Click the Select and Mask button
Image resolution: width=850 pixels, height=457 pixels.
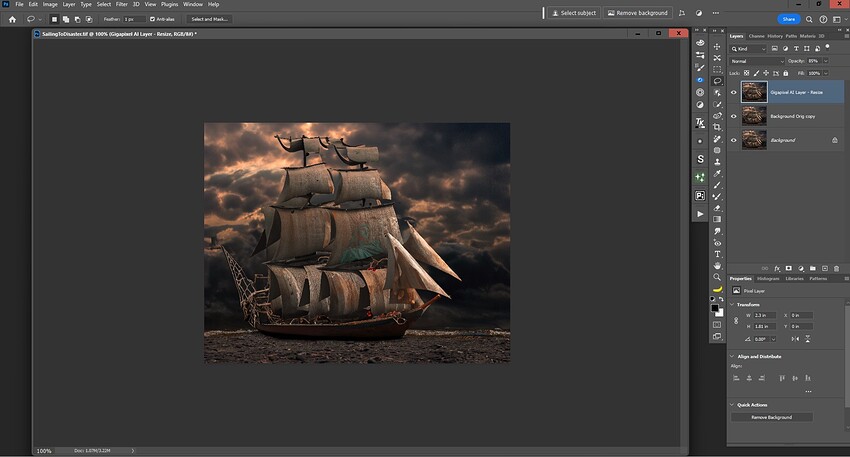click(209, 19)
